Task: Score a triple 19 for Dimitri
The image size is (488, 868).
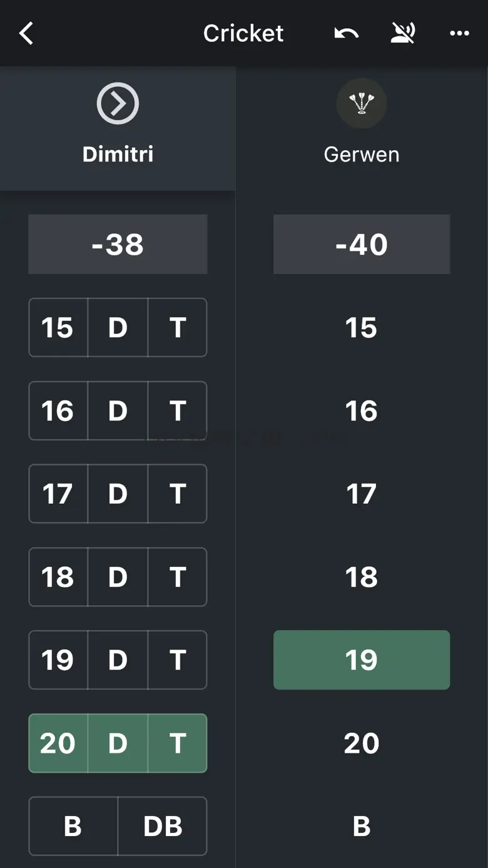Action: [178, 660]
